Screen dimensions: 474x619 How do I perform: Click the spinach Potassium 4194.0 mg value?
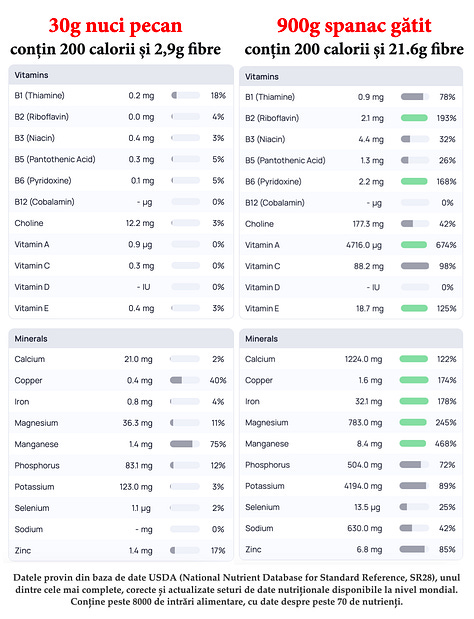pyautogui.click(x=363, y=486)
